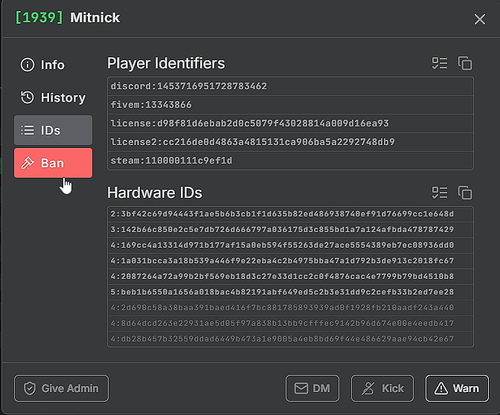Copy all Hardware IDs

pyautogui.click(x=465, y=193)
